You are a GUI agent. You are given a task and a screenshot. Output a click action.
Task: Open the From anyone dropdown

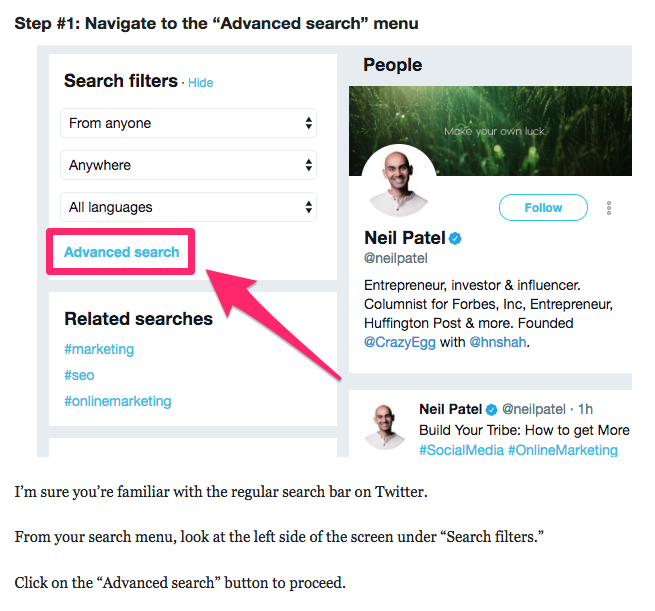[x=188, y=123]
